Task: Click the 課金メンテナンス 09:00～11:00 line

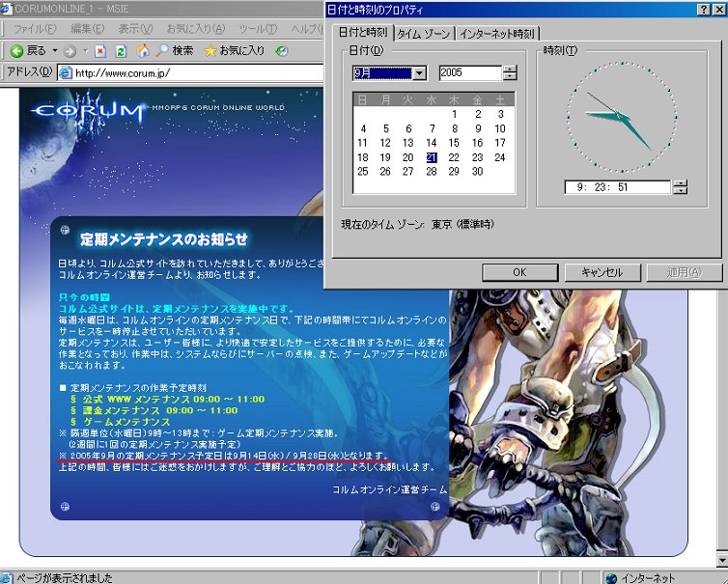Action: (154, 410)
